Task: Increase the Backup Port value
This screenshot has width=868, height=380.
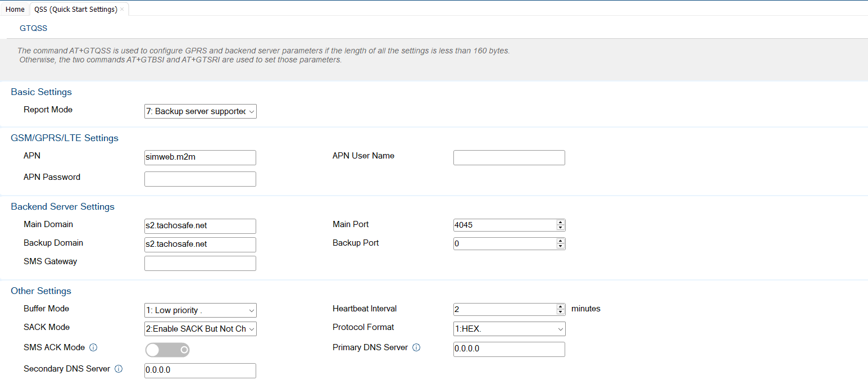Action: coord(560,241)
